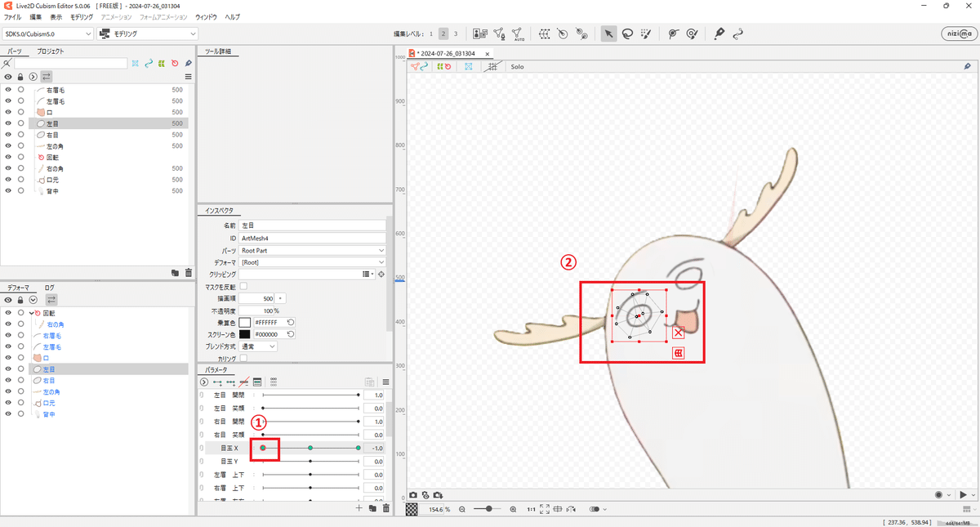The height and width of the screenshot is (527, 980).
Task: Click the add two keys icon
Action: click(x=217, y=382)
